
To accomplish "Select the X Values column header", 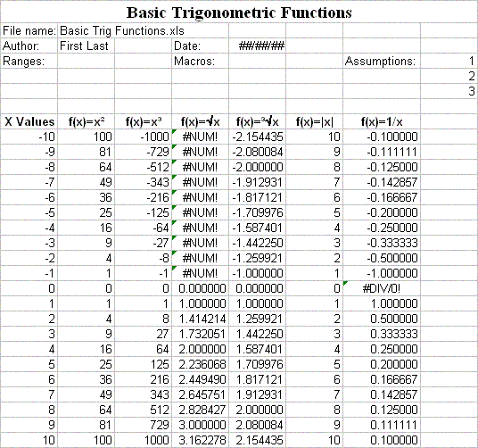I will click(x=29, y=121).
